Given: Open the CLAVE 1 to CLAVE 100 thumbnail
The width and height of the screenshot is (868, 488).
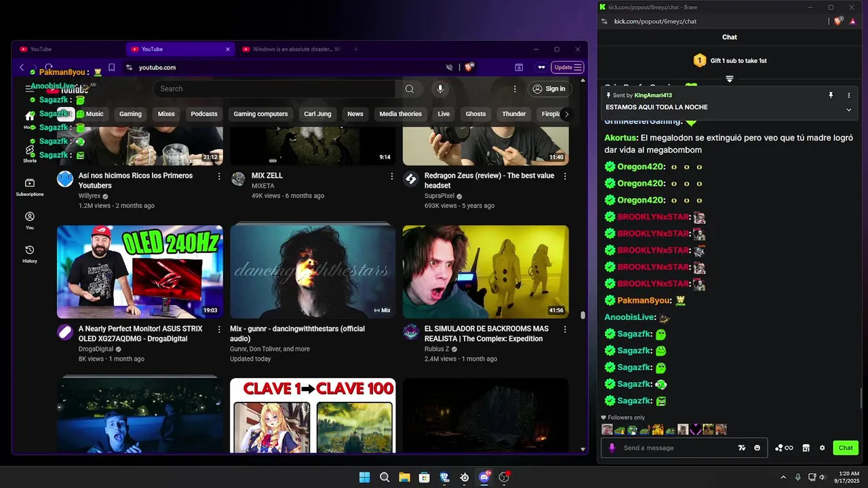Looking at the screenshot, I should coord(313,415).
